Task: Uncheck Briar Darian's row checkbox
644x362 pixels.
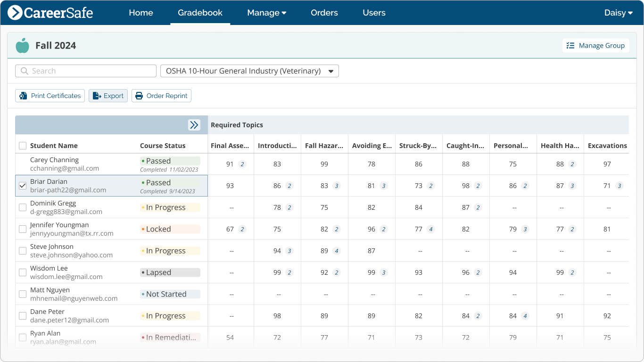Action: 22,186
